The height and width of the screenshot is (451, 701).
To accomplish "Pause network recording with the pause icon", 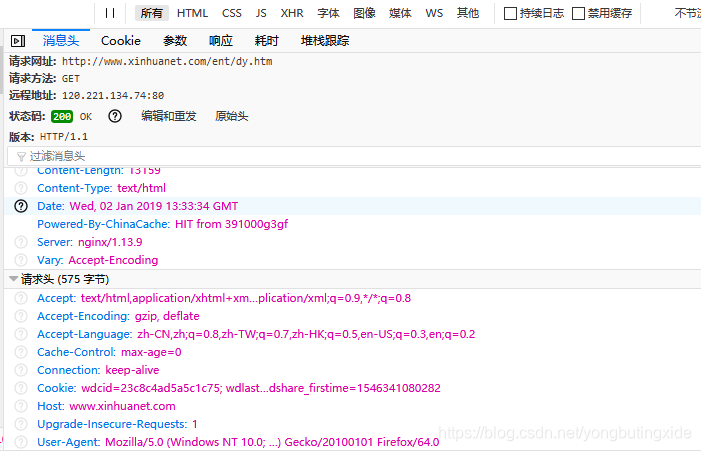I will (110, 13).
